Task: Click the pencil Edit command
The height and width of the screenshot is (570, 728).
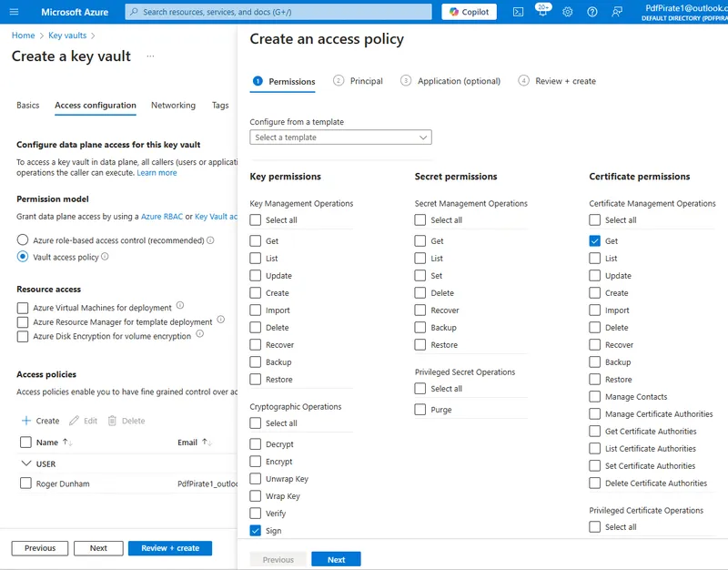Action: [83, 421]
